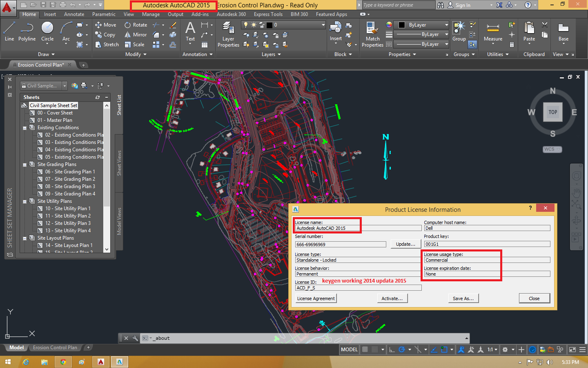Select the Polyline tool

(x=27, y=31)
